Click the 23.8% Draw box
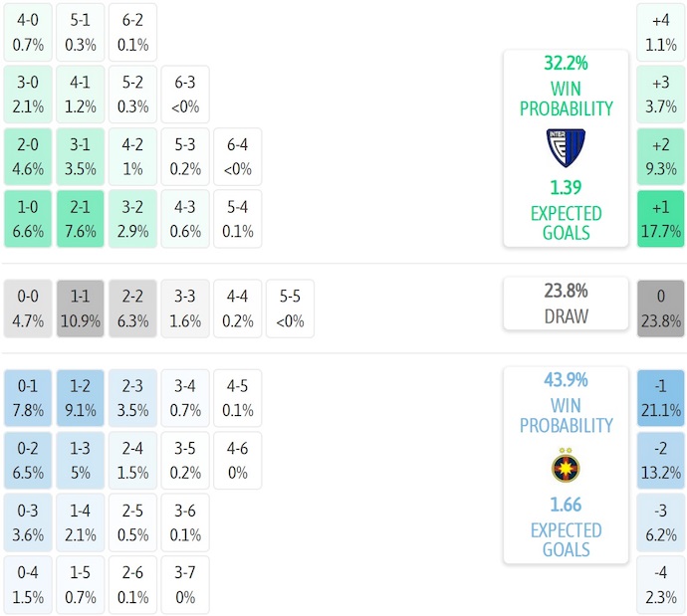 [x=566, y=304]
